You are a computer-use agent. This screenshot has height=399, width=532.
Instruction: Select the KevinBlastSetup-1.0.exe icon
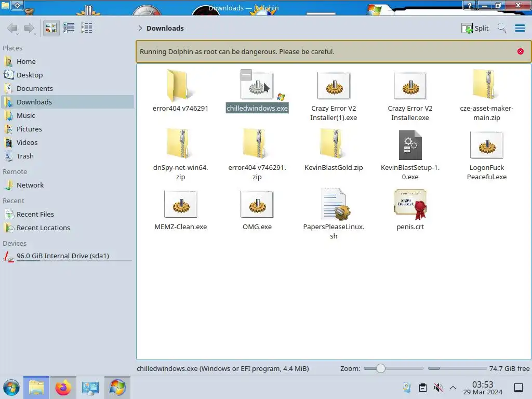tap(410, 145)
